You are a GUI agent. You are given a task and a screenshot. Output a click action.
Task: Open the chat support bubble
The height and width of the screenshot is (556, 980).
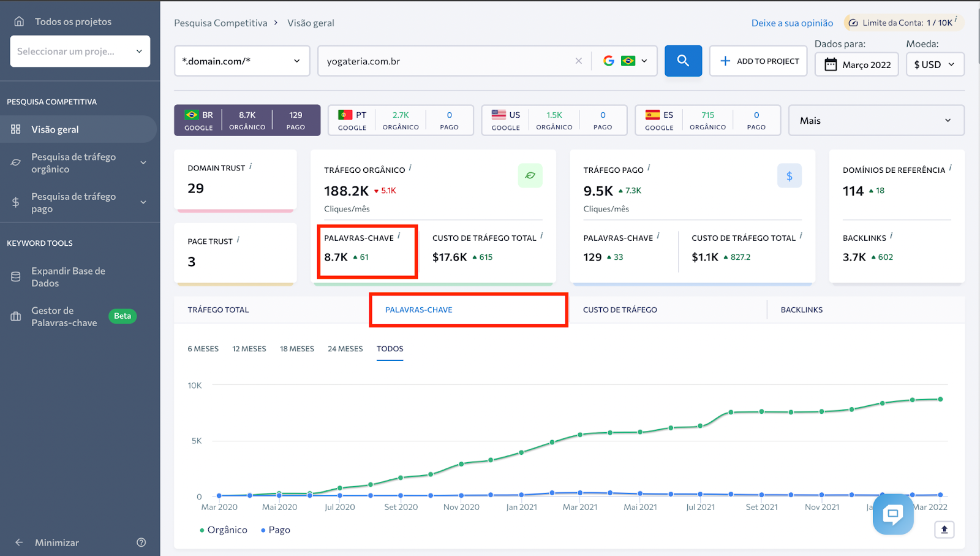click(x=893, y=514)
